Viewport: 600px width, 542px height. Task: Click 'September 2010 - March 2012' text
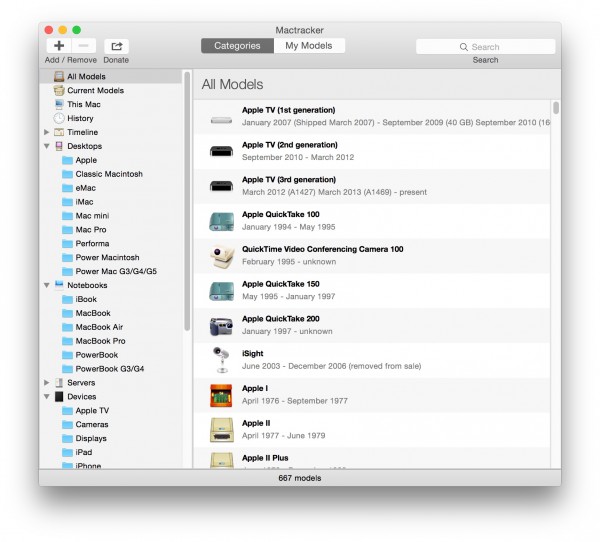[298, 157]
